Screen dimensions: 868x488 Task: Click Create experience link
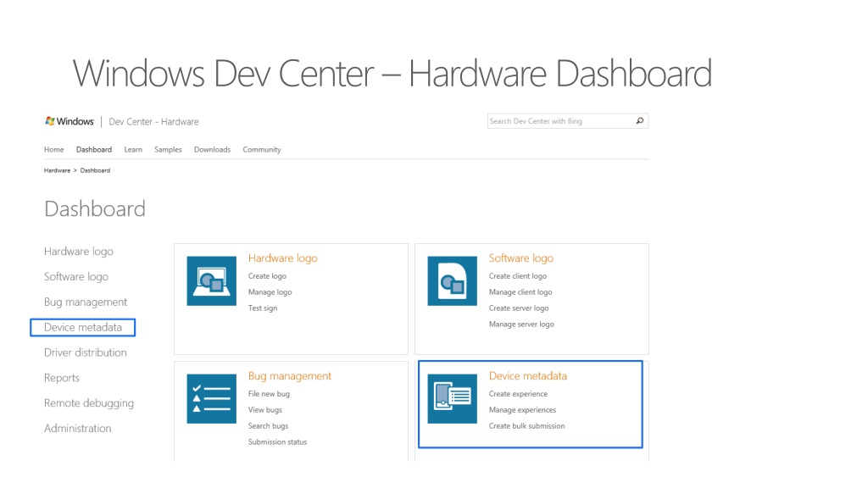pos(518,393)
